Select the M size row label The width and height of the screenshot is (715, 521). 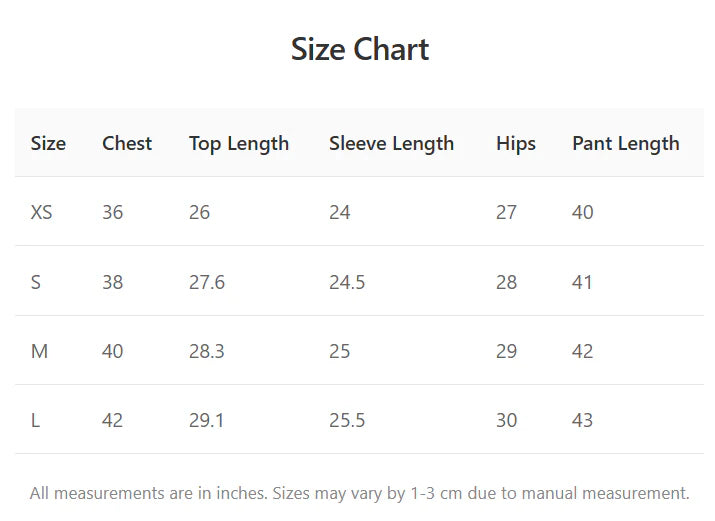click(x=40, y=351)
